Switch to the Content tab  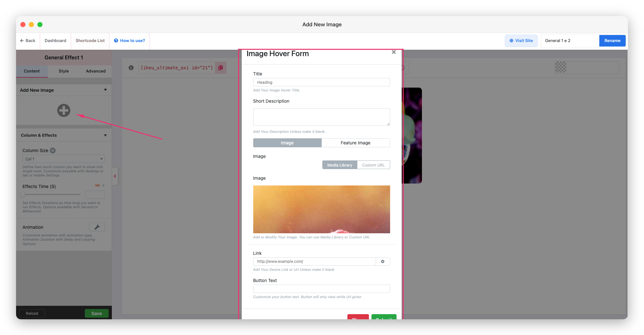[x=32, y=71]
